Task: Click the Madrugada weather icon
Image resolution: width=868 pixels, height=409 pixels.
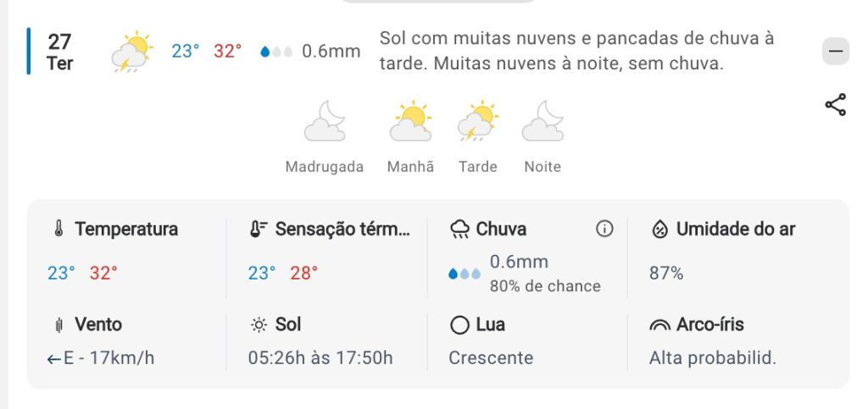Action: click(325, 121)
